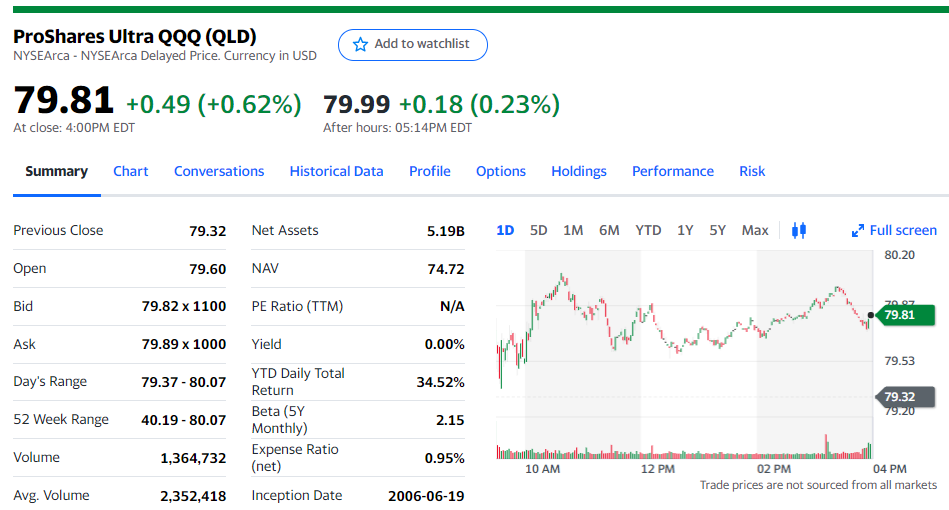Click the Expense Ratio value 0.95%
Image resolution: width=949 pixels, height=510 pixels.
point(445,459)
